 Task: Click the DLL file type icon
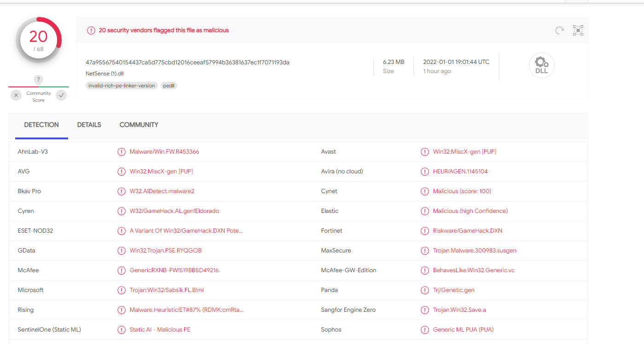(x=541, y=66)
